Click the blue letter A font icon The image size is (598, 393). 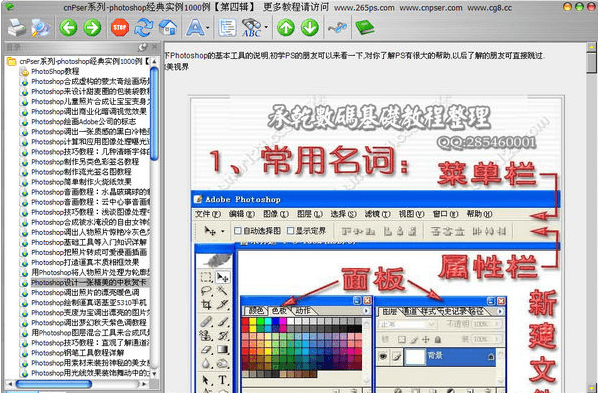195,27
